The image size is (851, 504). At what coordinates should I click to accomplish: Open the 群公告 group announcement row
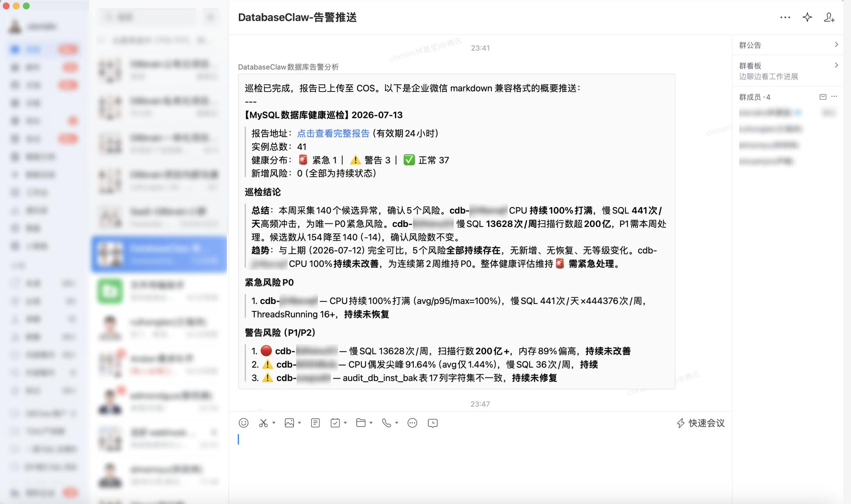[788, 45]
